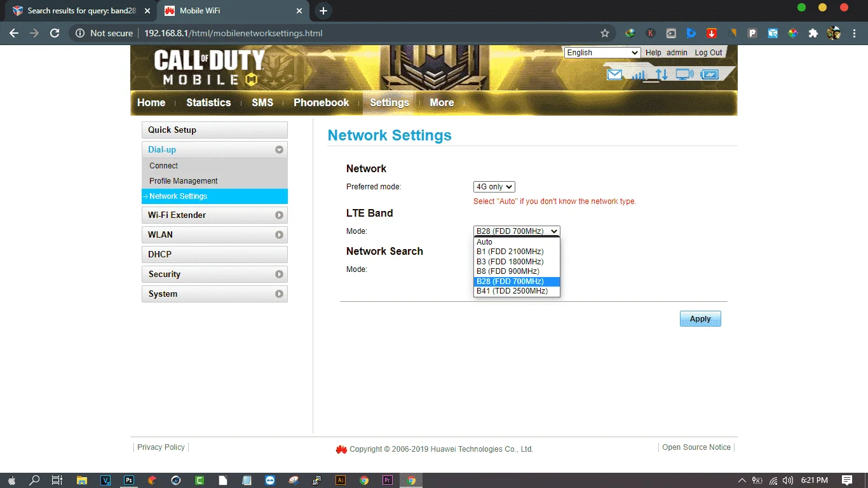Select B28 (FDD 700MHz) option in list
Image resolution: width=868 pixels, height=488 pixels.
point(517,281)
